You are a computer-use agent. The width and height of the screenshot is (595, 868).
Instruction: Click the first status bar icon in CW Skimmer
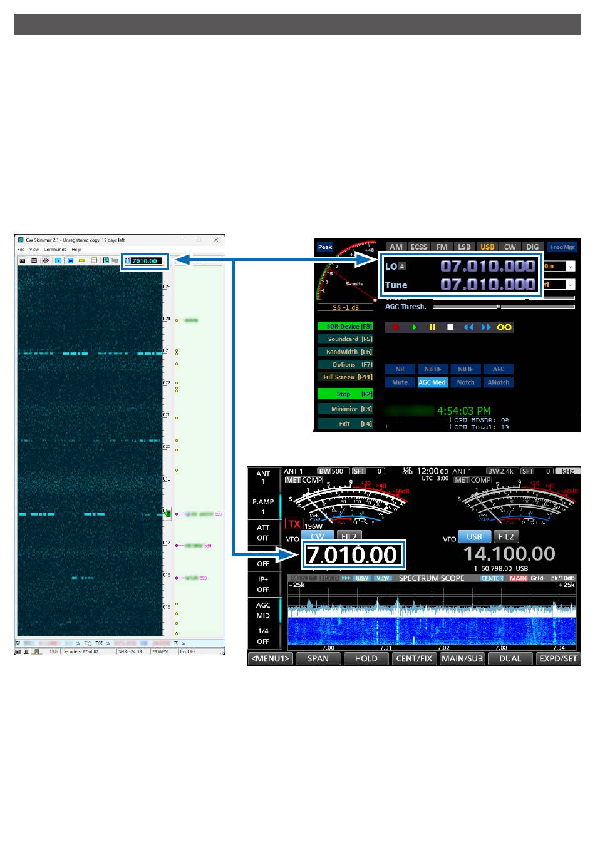pos(18,651)
